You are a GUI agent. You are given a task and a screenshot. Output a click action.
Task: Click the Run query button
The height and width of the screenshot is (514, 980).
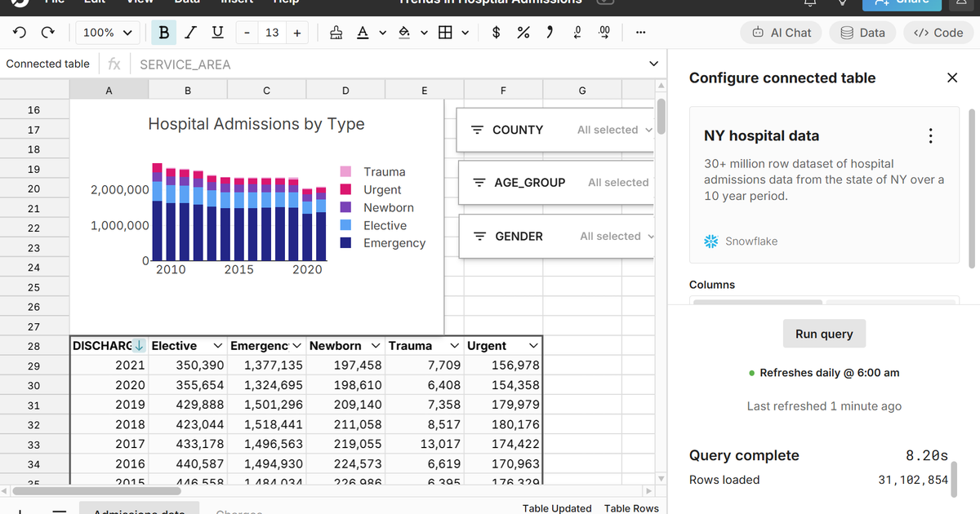coord(824,334)
